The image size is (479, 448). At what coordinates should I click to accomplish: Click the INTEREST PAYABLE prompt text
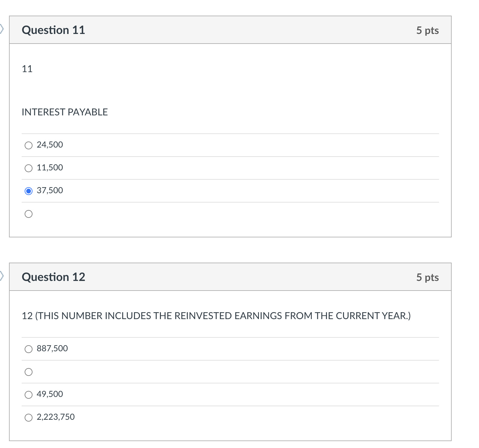coord(65,112)
